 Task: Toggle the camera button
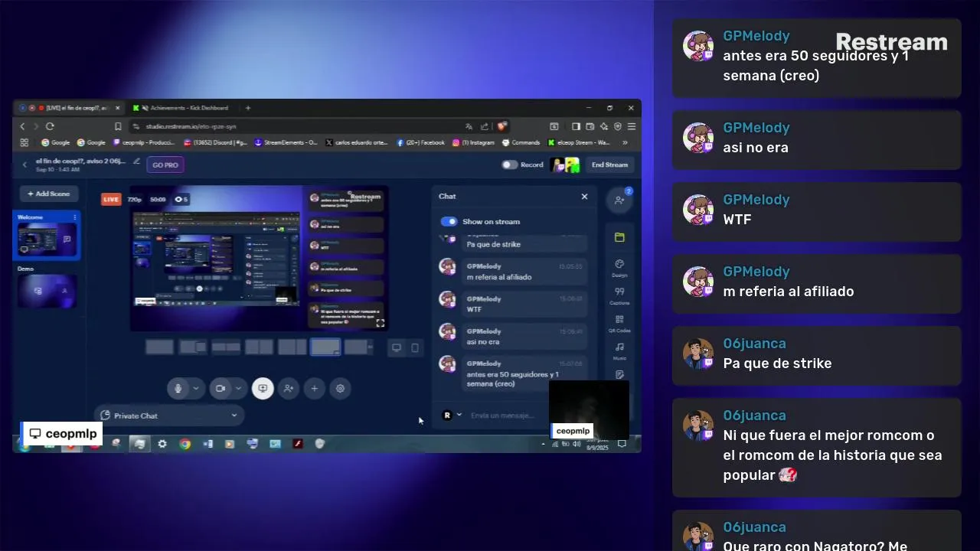[x=220, y=389]
